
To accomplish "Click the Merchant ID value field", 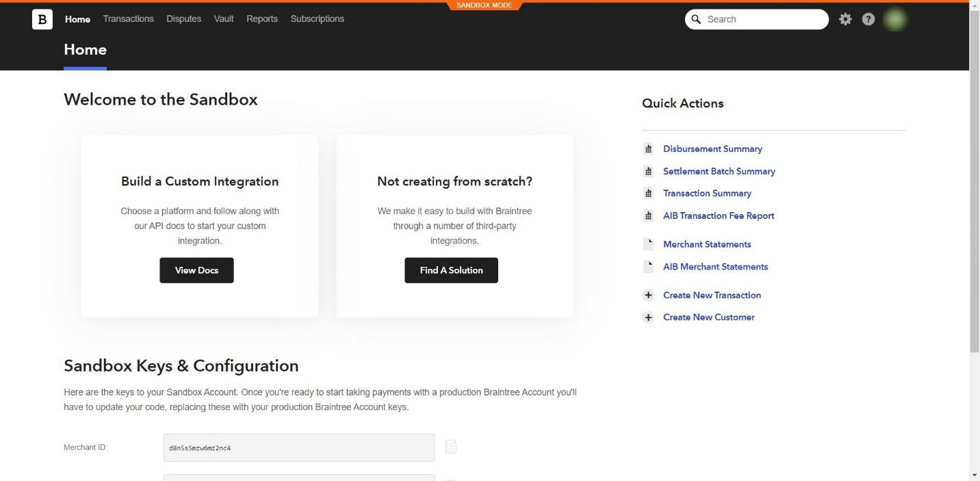I will [299, 447].
